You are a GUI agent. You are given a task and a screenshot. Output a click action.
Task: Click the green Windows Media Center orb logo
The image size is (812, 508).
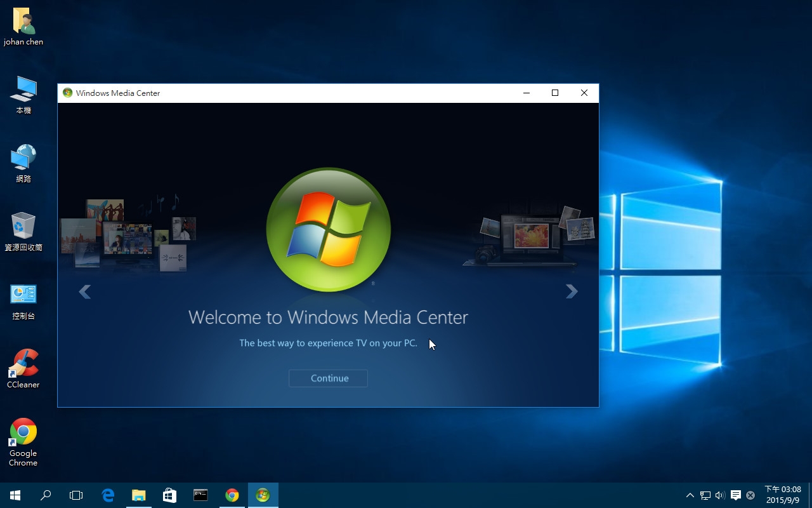[329, 230]
